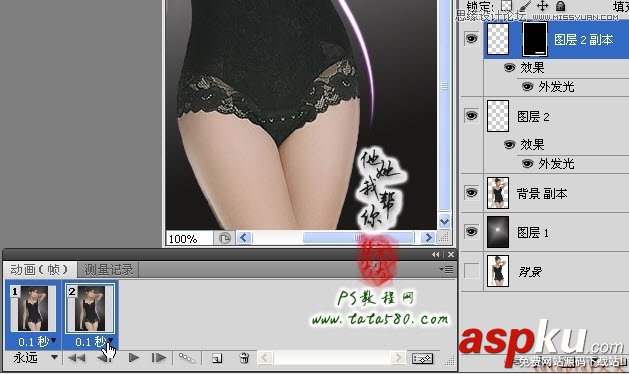Convert to timeline animation icon
629x374 pixels.
tap(422, 358)
